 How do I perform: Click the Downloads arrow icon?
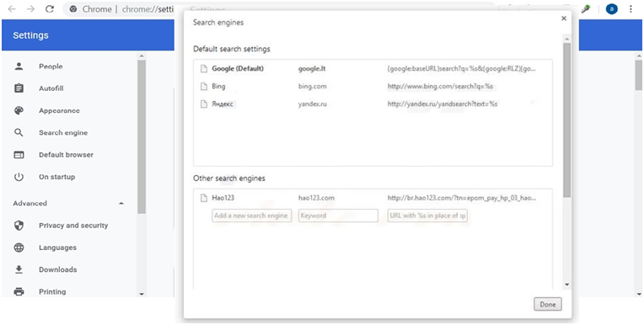tap(19, 269)
